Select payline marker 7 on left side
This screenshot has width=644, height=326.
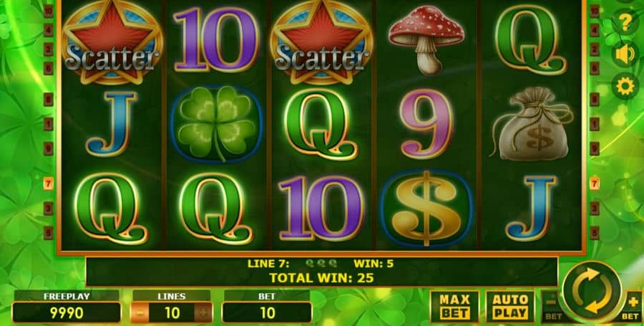click(49, 183)
